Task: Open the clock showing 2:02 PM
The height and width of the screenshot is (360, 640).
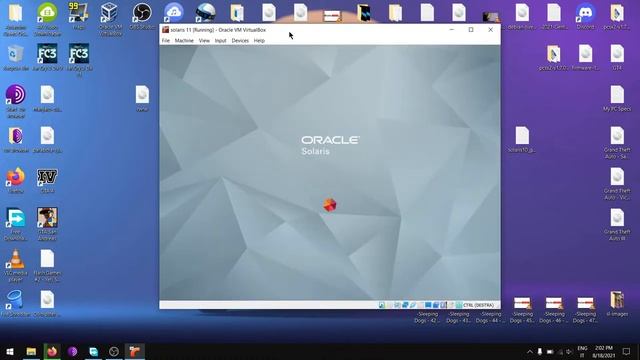Action: click(x=604, y=351)
